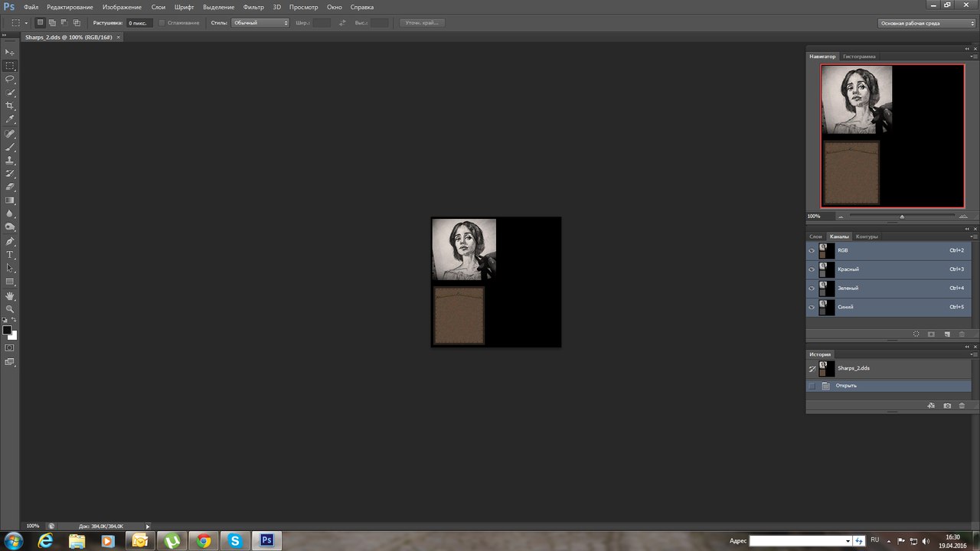
Task: Select the Gradient tool
Action: coord(11,201)
